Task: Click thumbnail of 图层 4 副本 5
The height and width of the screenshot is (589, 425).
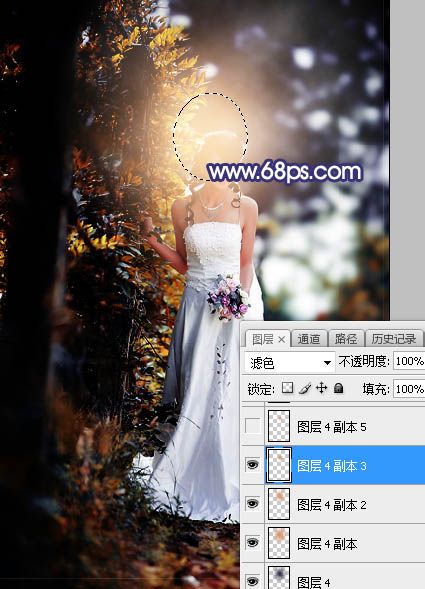Action: (279, 426)
